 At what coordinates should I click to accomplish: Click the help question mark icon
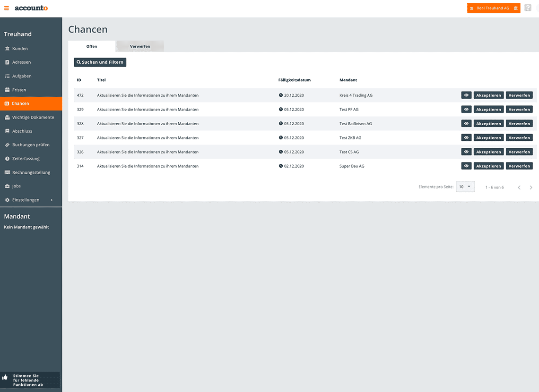528,8
